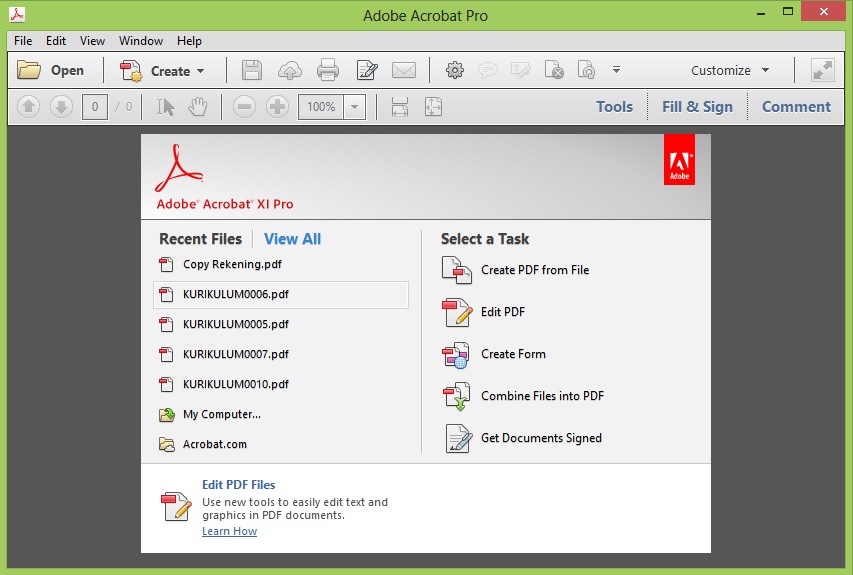Click the page number input field
The image size is (853, 575).
click(x=95, y=107)
